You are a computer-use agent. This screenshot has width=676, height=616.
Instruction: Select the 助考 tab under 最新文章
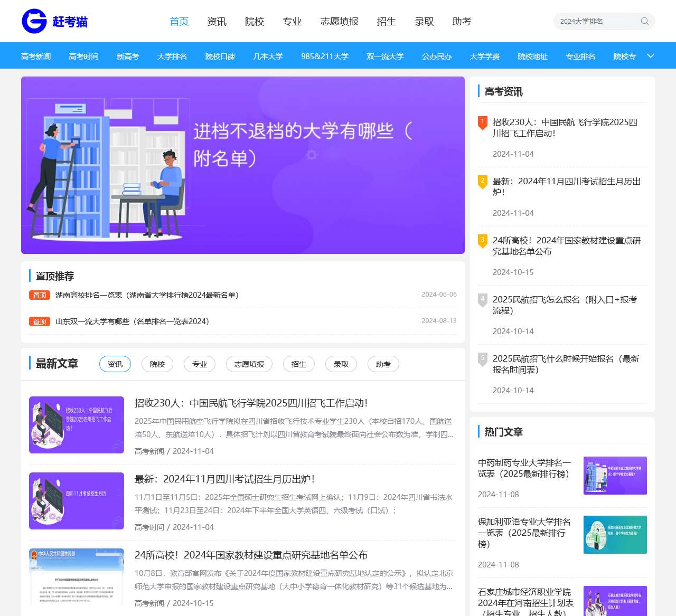pyautogui.click(x=383, y=364)
